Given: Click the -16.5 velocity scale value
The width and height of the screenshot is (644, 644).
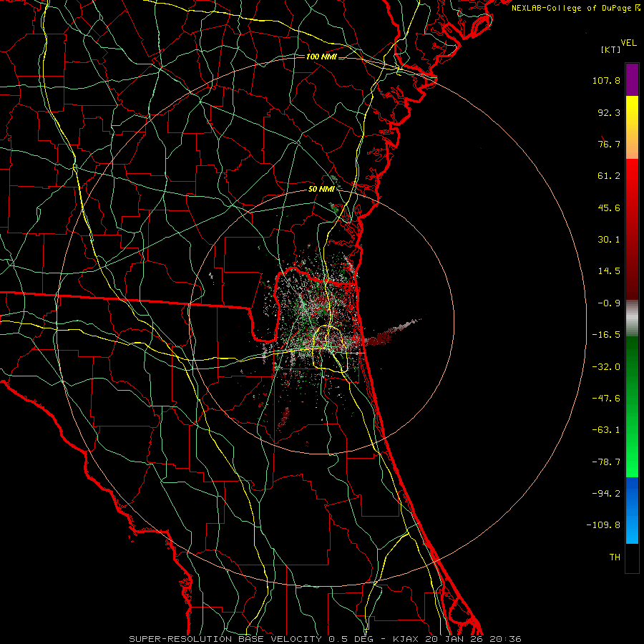Looking at the screenshot, I should (x=606, y=335).
